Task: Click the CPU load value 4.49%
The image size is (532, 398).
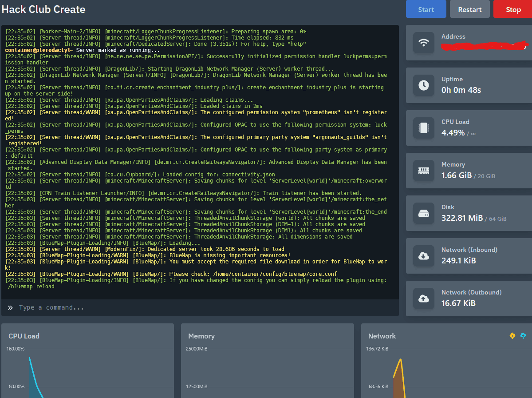Action: point(453,133)
